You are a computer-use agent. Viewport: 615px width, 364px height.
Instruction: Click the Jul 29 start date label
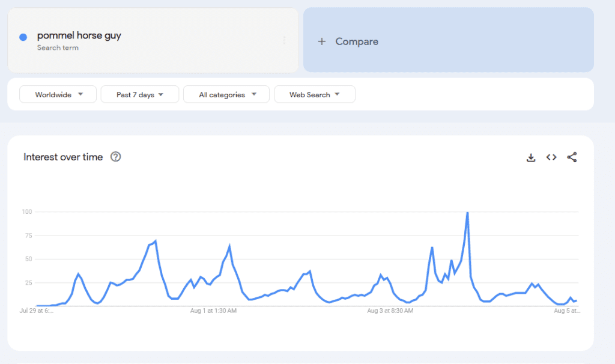(x=36, y=311)
